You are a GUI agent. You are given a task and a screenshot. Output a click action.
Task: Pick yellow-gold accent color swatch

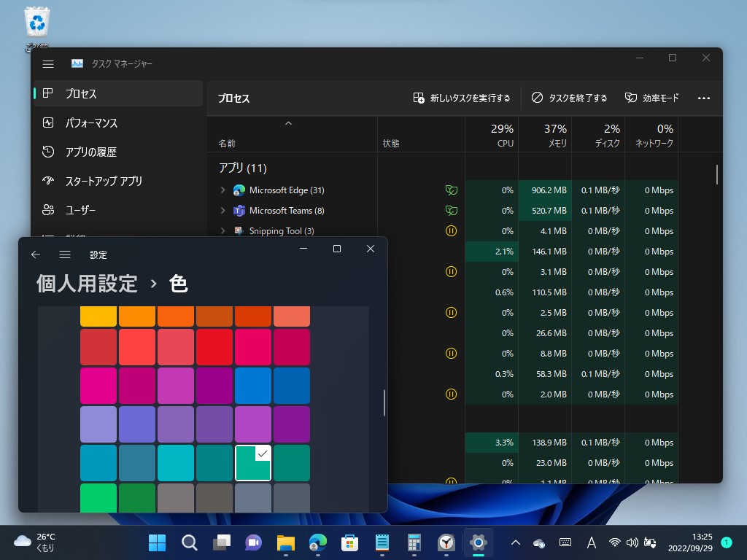[98, 316]
